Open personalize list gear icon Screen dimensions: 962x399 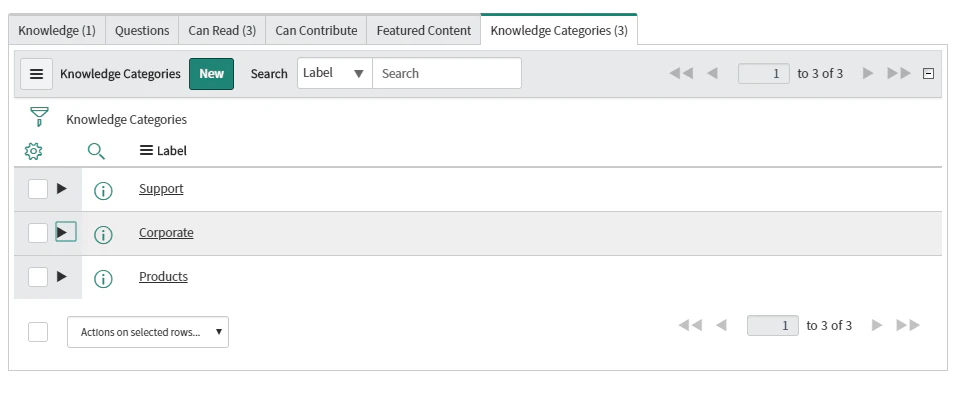[33, 151]
